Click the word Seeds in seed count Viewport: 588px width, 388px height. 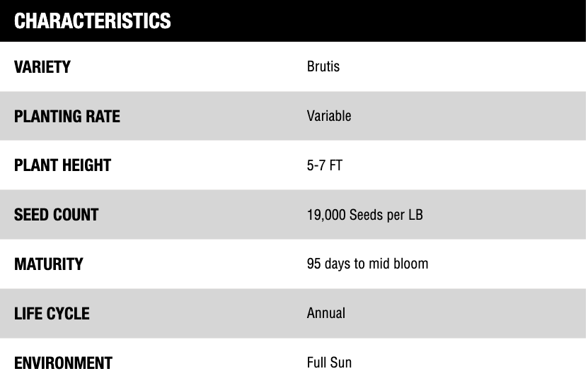(x=367, y=215)
